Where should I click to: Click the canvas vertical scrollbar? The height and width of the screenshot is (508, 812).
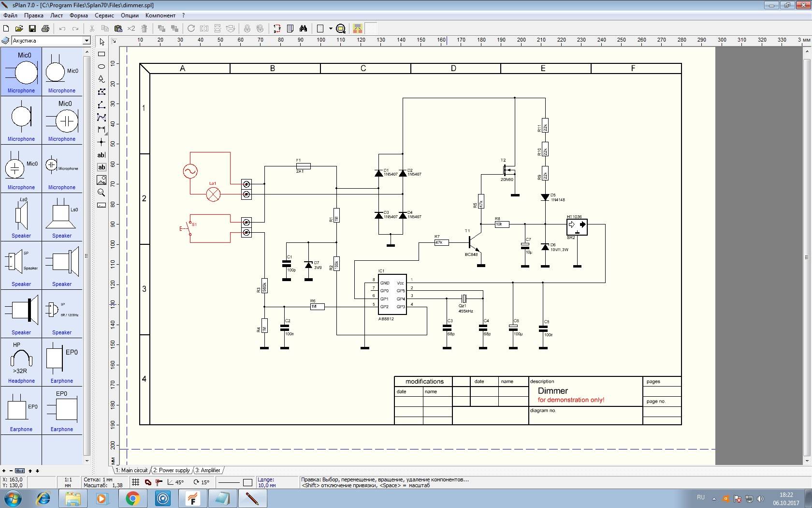coord(807,256)
